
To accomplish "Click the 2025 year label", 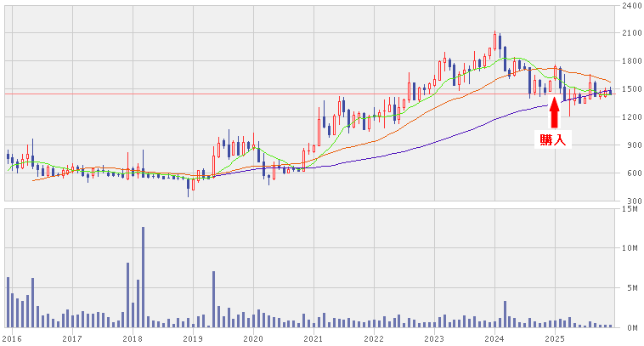I will click(555, 338).
